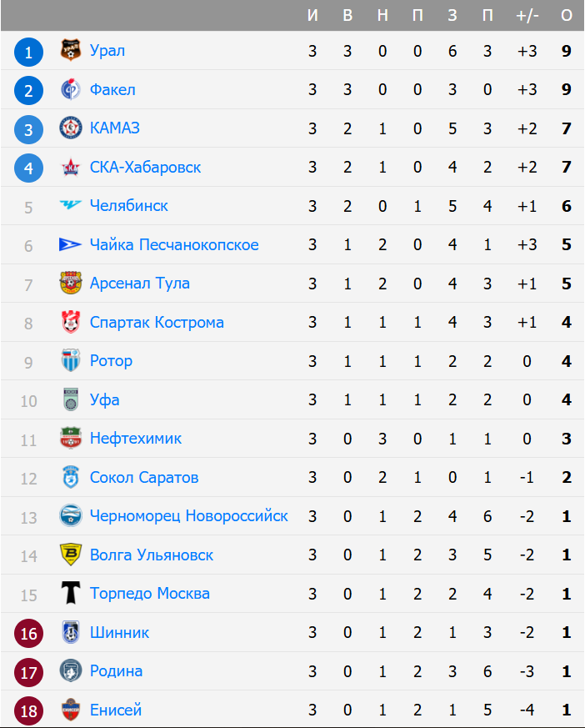Select the Енисей team name
This screenshot has height=728, width=585.
click(x=115, y=710)
